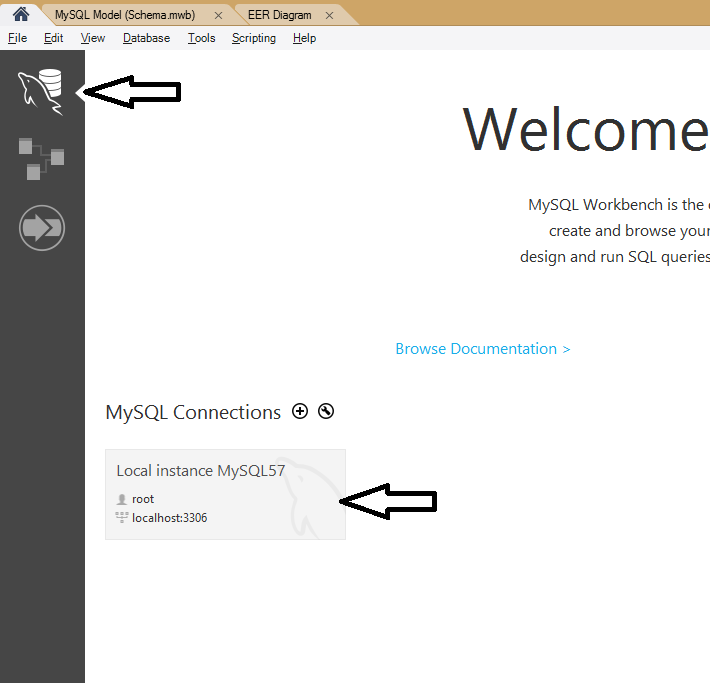Open the File menu
The height and width of the screenshot is (683, 710).
pos(17,38)
